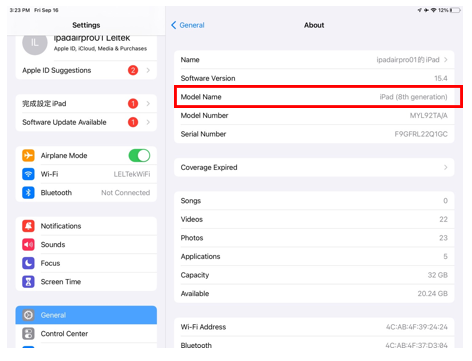The width and height of the screenshot is (472, 361).
Task: Tap the Serial Number value
Action: 421,134
